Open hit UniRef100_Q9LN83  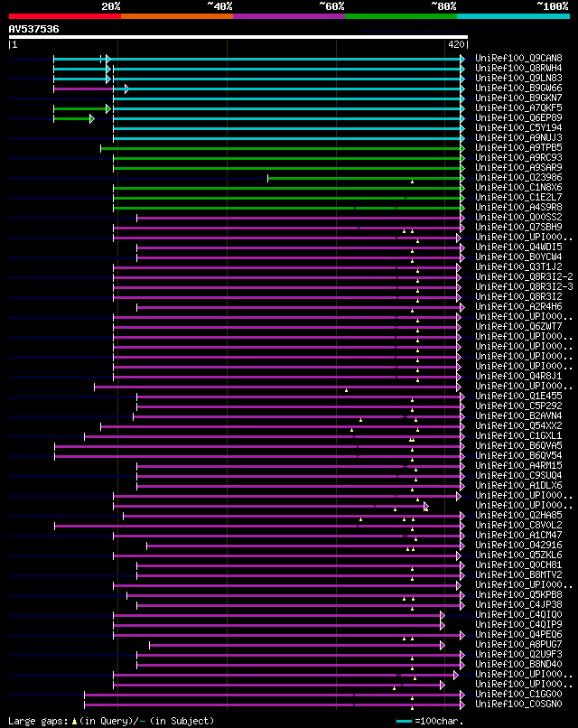(518, 78)
